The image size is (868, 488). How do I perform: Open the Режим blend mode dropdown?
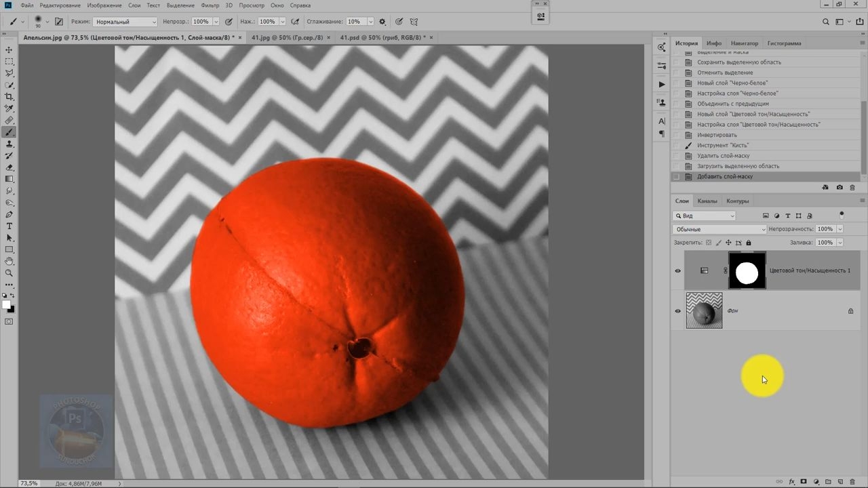(x=125, y=22)
